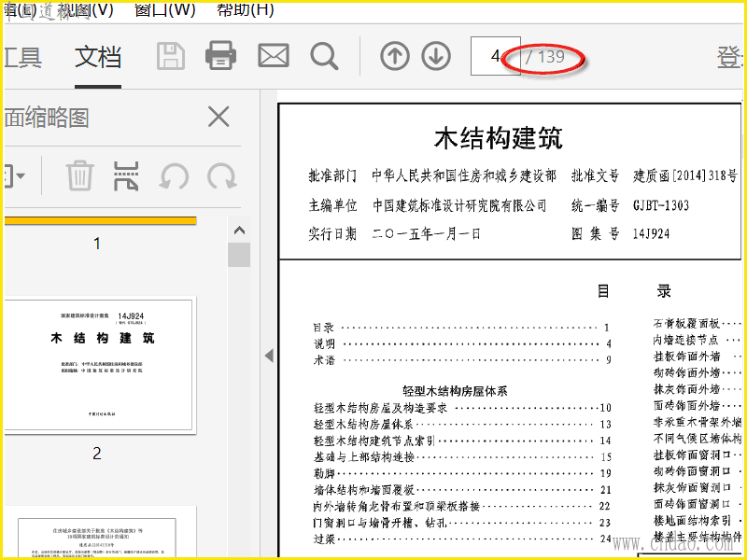The width and height of the screenshot is (747, 560).
Task: Click the extract pages scissors icon
Action: [126, 175]
